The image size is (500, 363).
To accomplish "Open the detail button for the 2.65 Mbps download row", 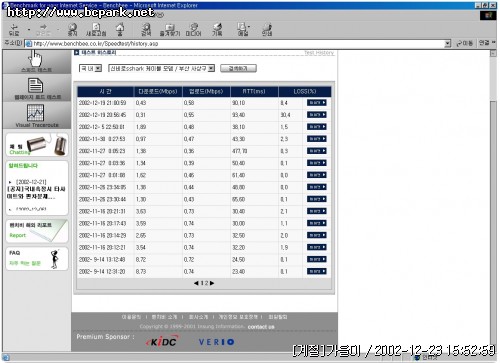I will (x=316, y=235).
